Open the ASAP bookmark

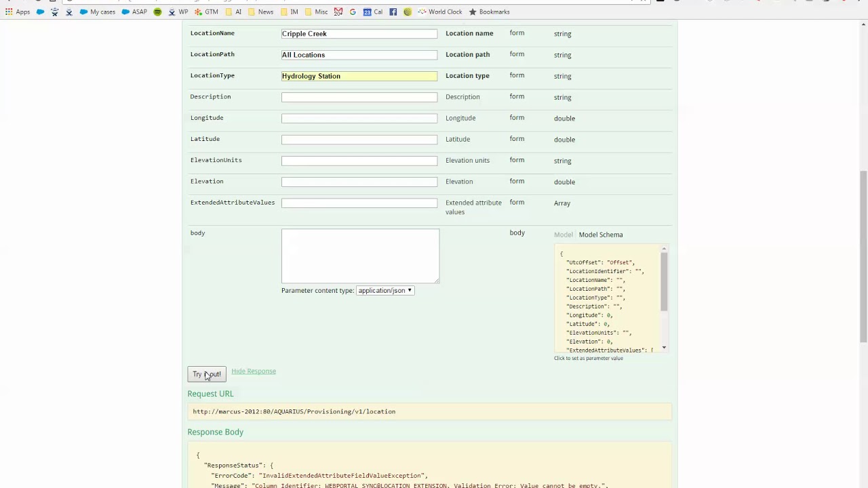(x=134, y=12)
